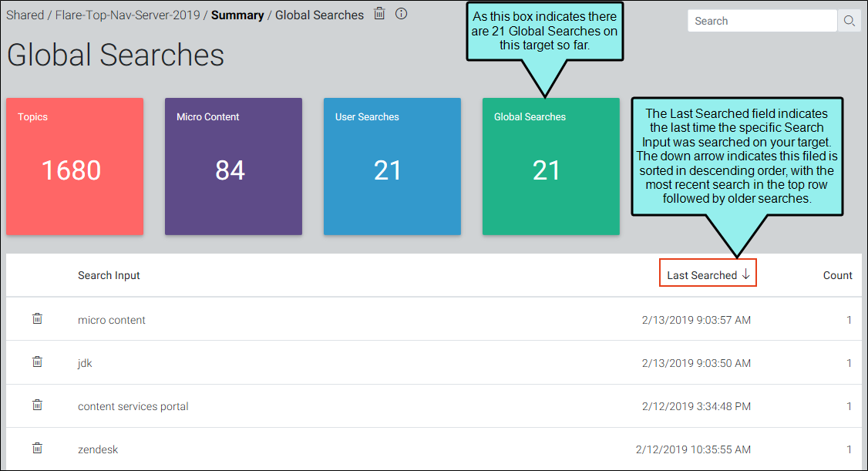Select the User Searches tile
Viewport: 868px width, 471px height.
click(392, 167)
